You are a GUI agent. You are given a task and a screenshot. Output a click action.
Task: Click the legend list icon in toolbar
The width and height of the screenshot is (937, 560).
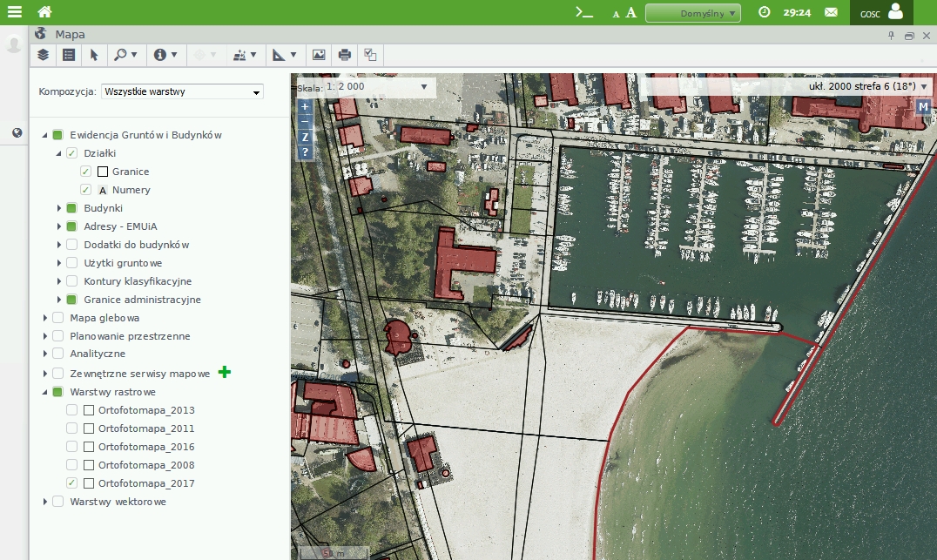69,55
